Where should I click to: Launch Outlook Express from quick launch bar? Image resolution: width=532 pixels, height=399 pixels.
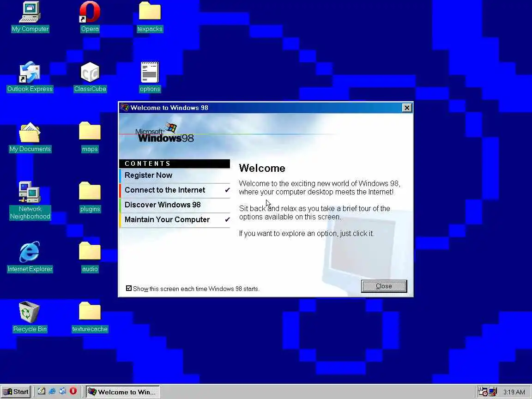[x=62, y=391]
